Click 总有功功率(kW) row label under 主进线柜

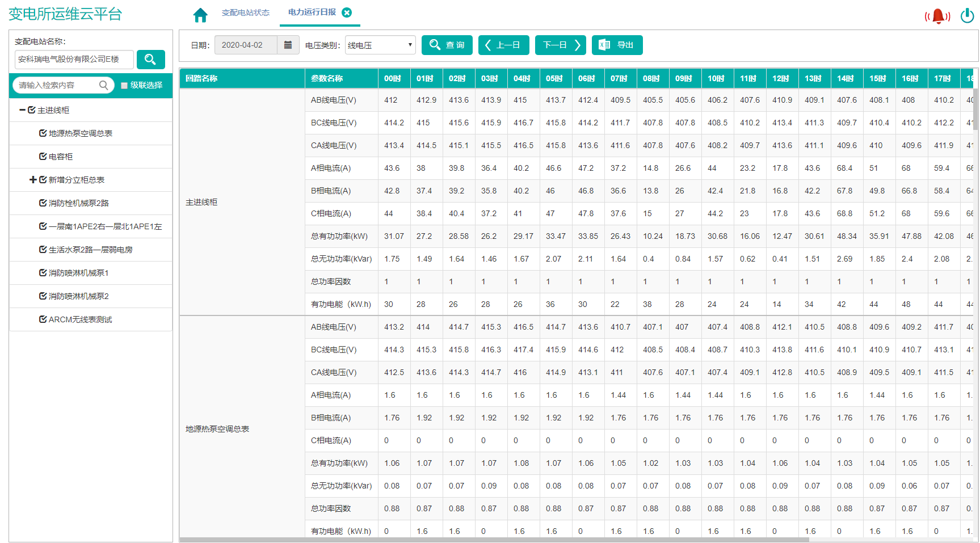[339, 236]
